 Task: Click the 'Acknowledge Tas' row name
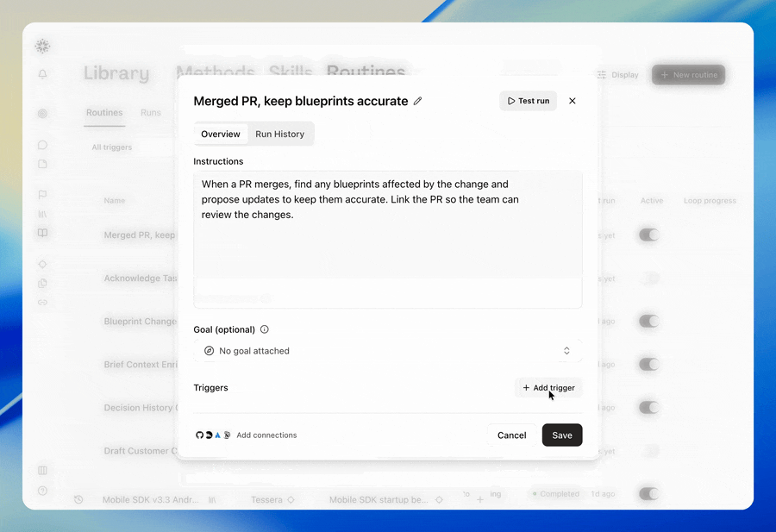click(x=141, y=279)
